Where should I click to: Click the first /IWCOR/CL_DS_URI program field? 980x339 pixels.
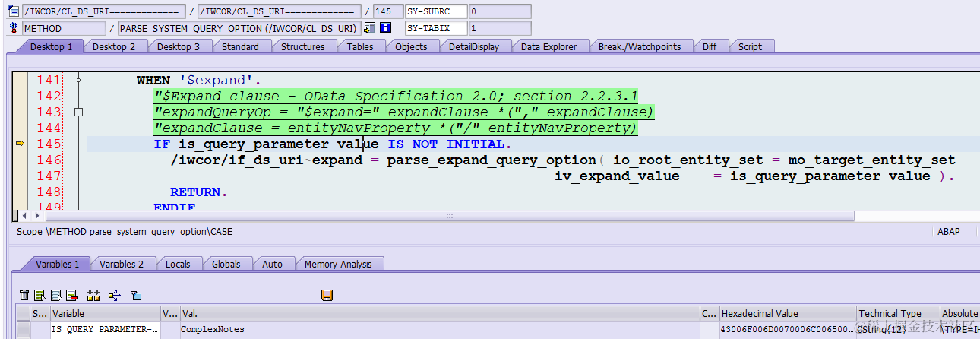(x=103, y=11)
